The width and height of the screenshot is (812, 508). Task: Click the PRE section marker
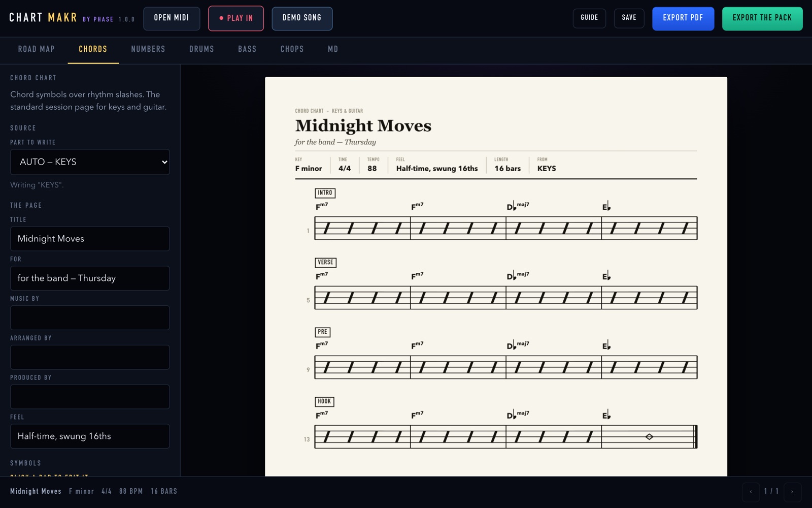coord(323,332)
